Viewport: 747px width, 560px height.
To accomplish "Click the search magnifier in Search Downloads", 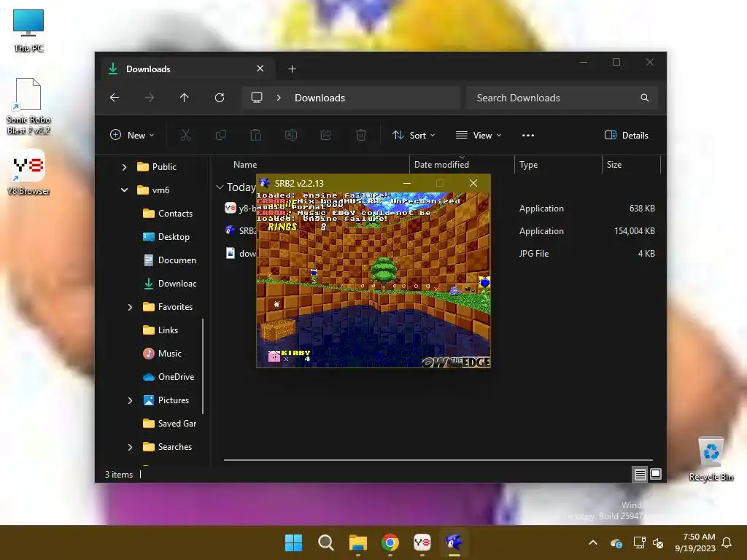I will coord(645,98).
